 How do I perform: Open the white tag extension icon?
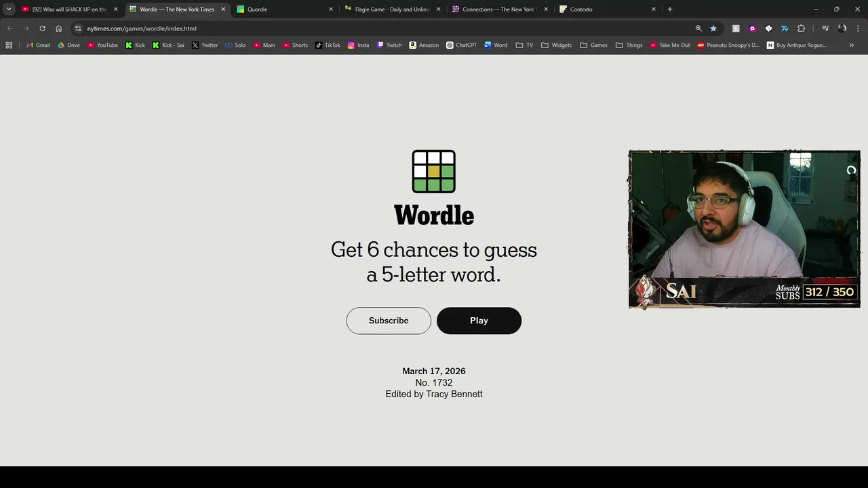(x=768, y=28)
